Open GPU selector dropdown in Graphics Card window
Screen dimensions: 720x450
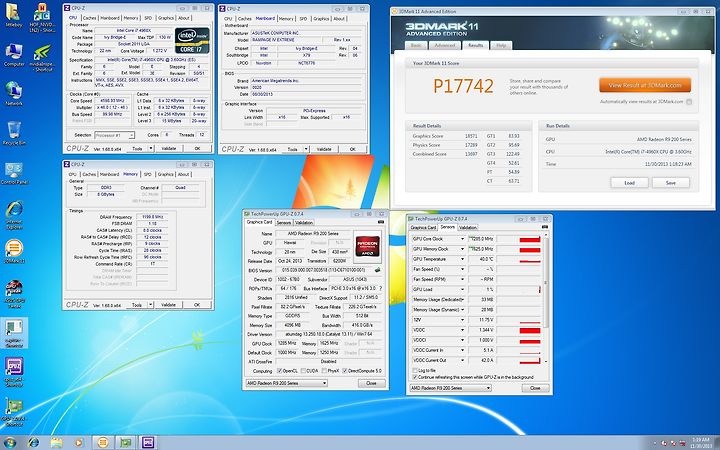[x=287, y=383]
